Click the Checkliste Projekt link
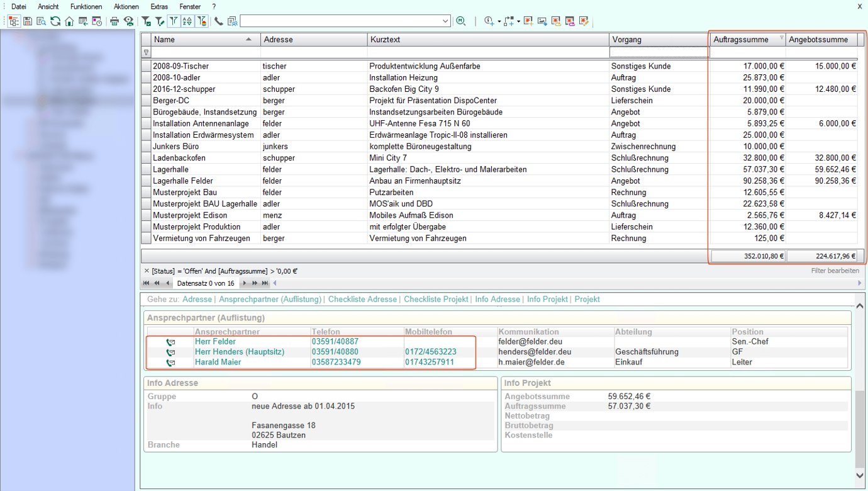The image size is (868, 491). pos(436,300)
